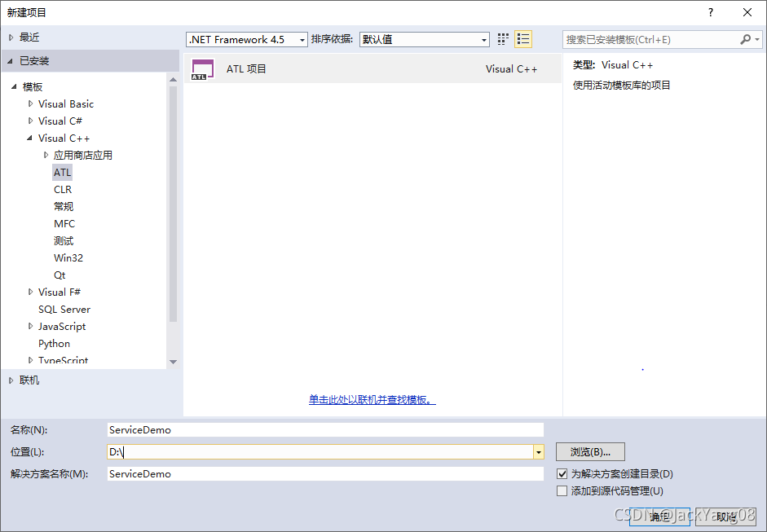Expand the Store Apps (应用商店应用) node
767x532 pixels.
coord(46,155)
